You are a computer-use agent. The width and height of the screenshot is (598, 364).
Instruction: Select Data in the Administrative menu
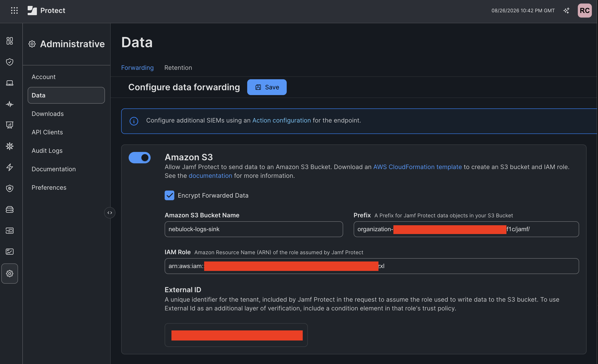[66, 95]
